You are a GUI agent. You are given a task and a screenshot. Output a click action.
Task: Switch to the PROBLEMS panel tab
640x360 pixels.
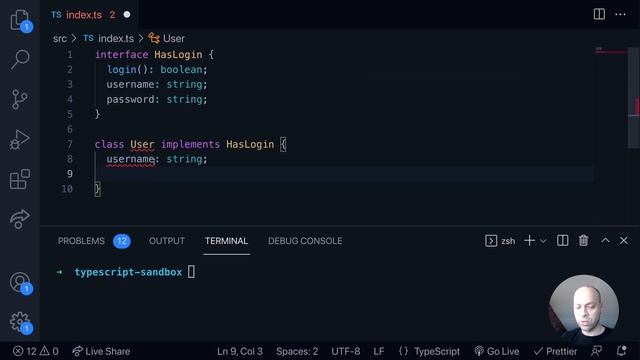pos(81,241)
